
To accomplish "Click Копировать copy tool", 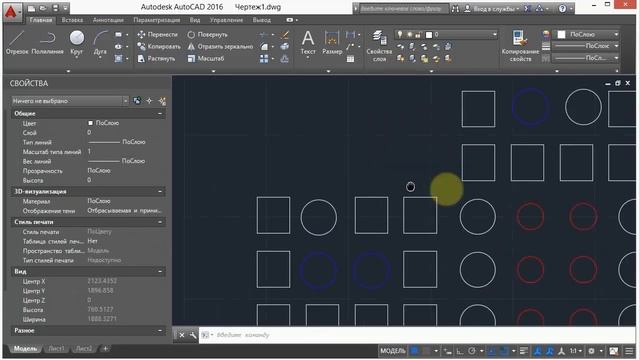I will tap(159, 47).
